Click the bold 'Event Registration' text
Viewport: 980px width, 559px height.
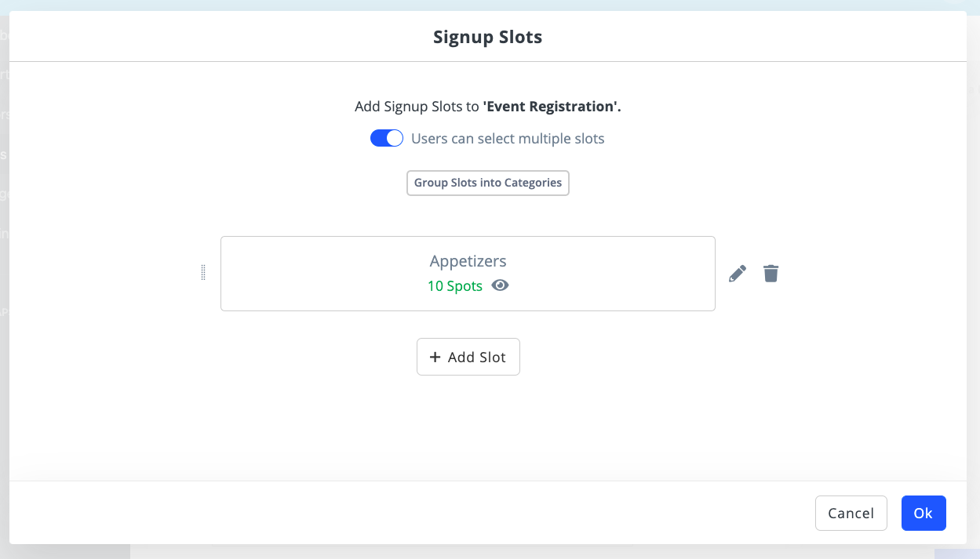point(552,107)
